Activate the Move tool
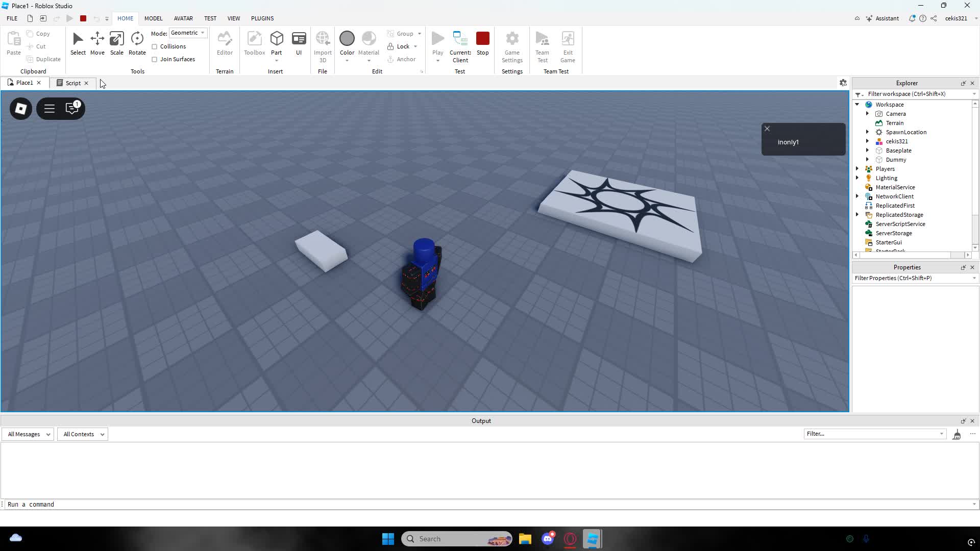Screen dimensions: 980x551 pos(97,43)
